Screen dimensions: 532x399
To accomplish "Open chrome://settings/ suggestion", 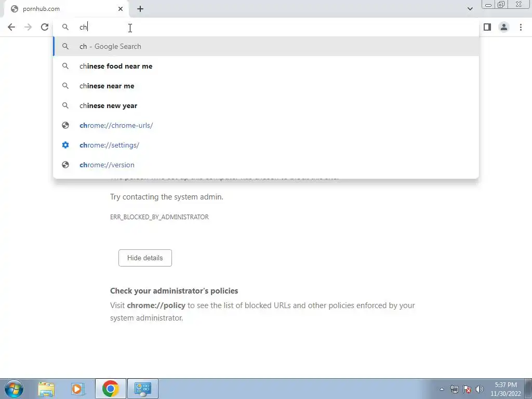I will [266, 145].
